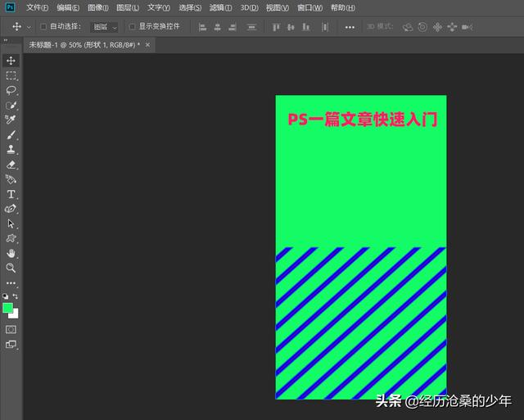Expand the toolbox with the double-arrow
This screenshot has height=420, width=524.
[x=6, y=40]
